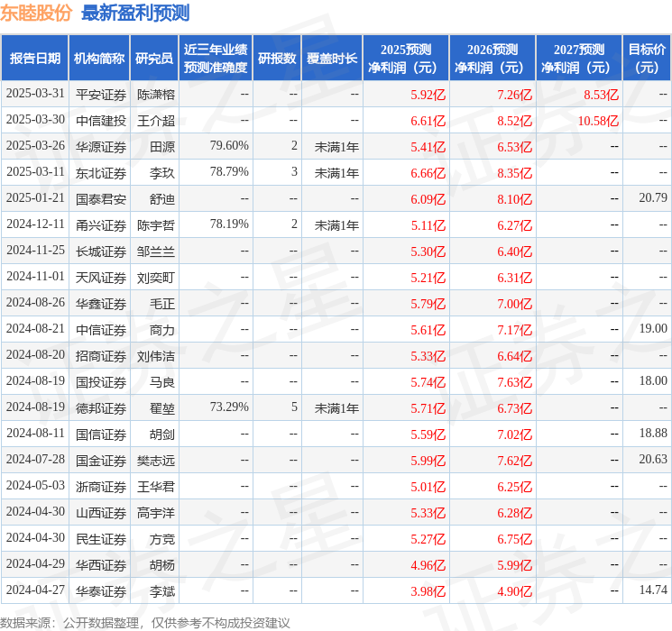Screen dimensions: 672x631
Task: Click 8.53亿 in 2027 forecast column
Action: pos(602,95)
